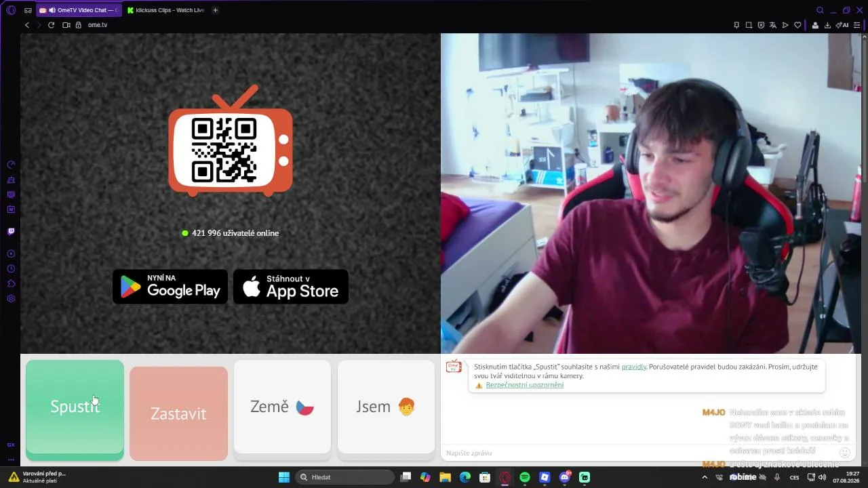Viewport: 868px width, 488px height.
Task: Open GX Control in the sidebar
Action: pyautogui.click(x=11, y=165)
